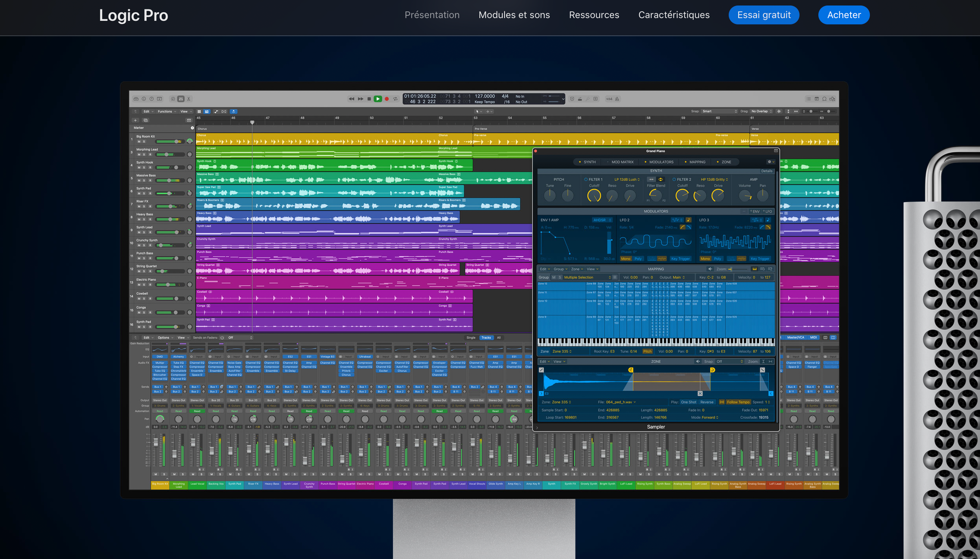Open Caractéristiques nav item

click(674, 15)
